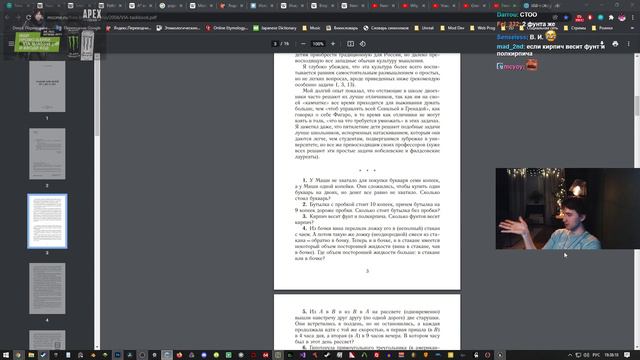
Task: Open page 4 thumbnail
Action: 47,289
